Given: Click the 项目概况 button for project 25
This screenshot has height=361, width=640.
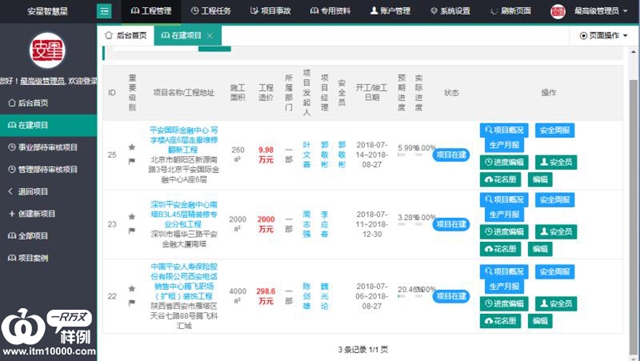Looking at the screenshot, I should coord(504,130).
